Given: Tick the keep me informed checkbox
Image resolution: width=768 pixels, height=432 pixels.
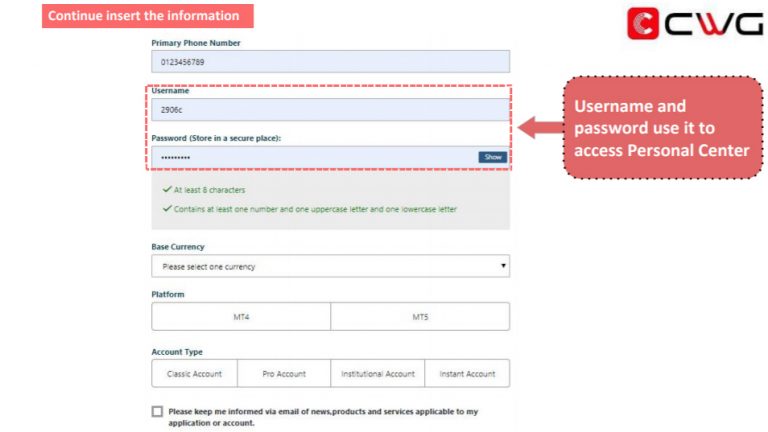Looking at the screenshot, I should click(157, 411).
